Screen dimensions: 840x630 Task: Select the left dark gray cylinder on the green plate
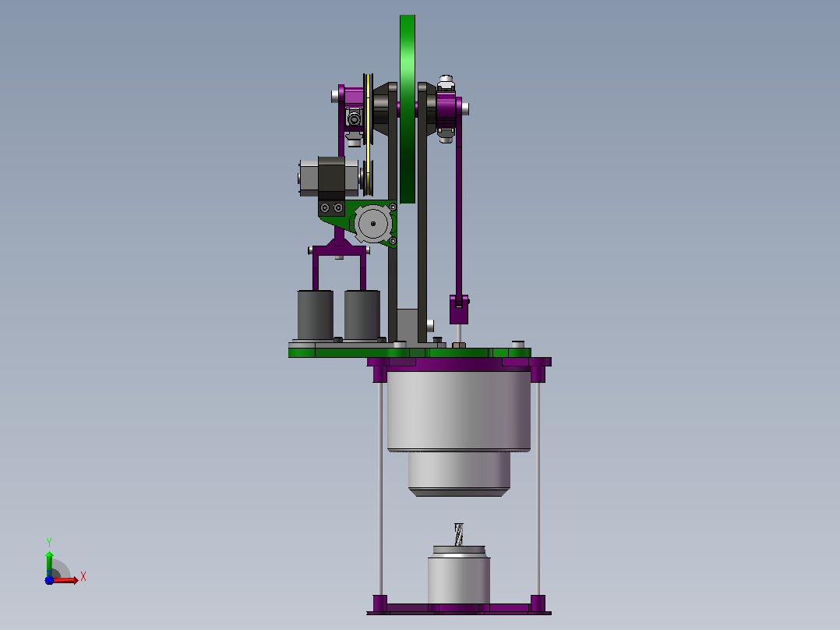point(316,315)
